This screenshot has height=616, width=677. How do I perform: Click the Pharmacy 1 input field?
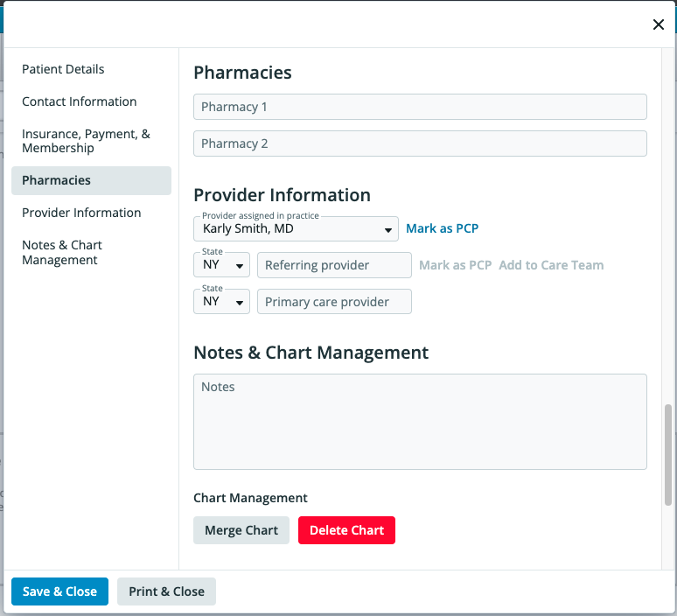tap(420, 107)
